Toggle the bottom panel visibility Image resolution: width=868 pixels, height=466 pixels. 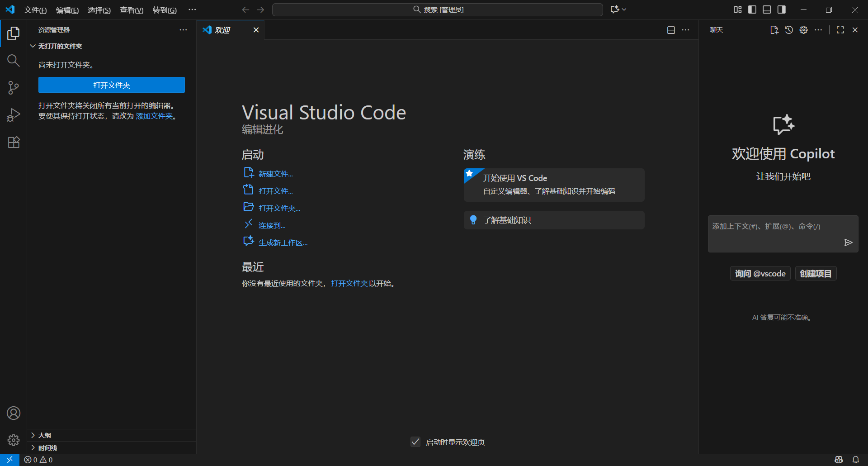pyautogui.click(x=767, y=10)
